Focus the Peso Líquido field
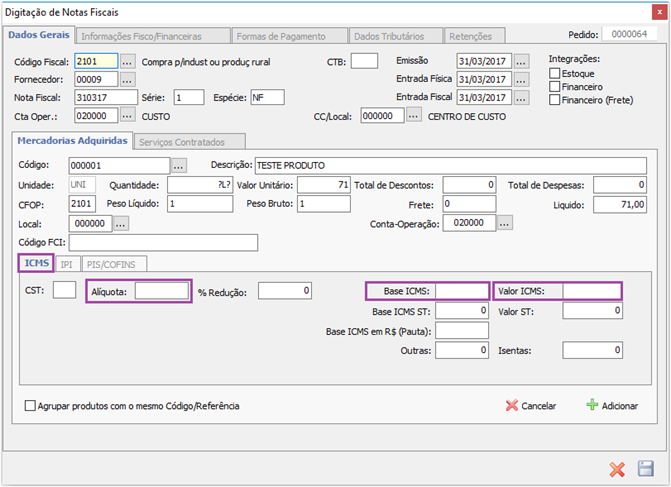 [x=200, y=204]
